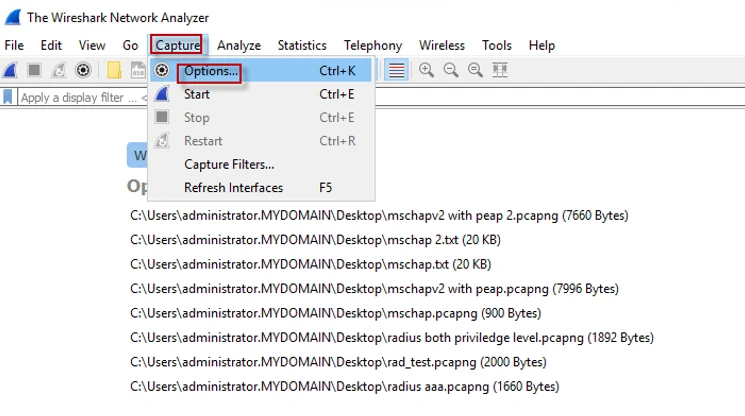The height and width of the screenshot is (416, 745).
Task: Choose Start in the Capture menu
Action: [197, 94]
